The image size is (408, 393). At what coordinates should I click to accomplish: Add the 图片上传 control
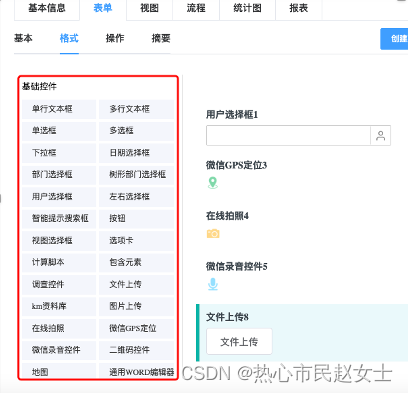[136, 306]
